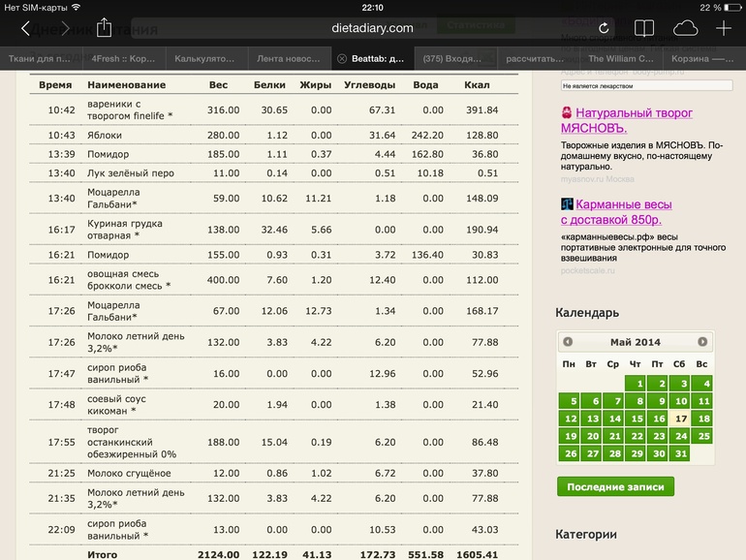Switch to the Корзина tab
Image resolution: width=746 pixels, height=560 pixels.
[704, 59]
